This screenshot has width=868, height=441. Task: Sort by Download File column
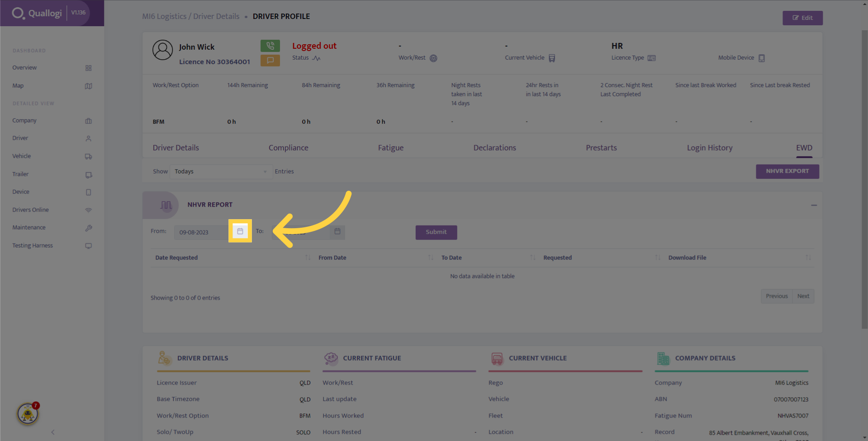739,258
